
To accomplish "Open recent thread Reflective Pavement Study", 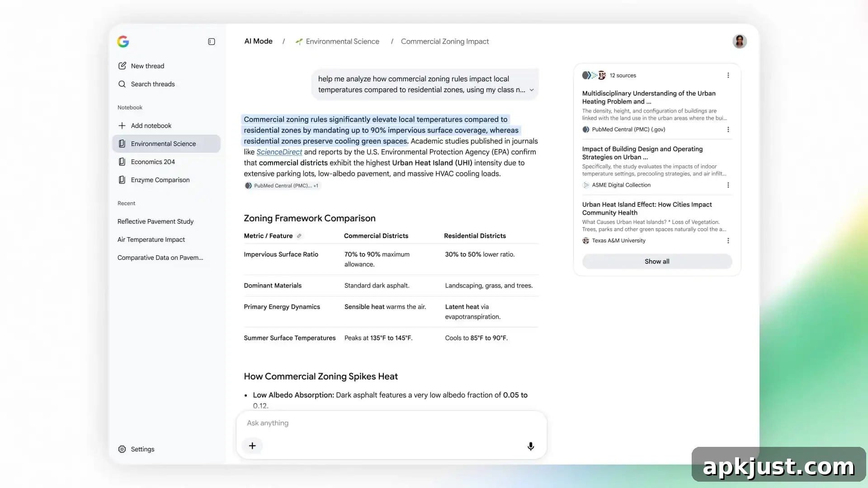I will tap(156, 221).
